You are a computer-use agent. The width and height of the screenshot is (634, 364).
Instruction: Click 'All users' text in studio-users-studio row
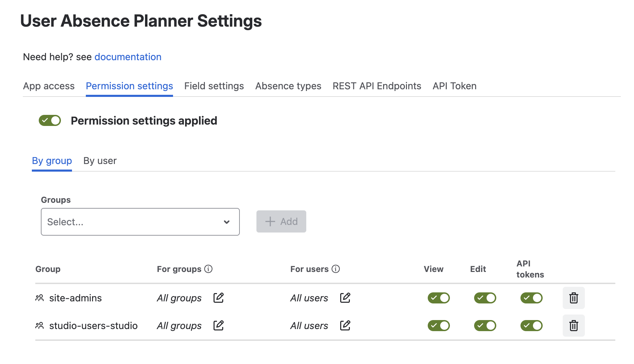[309, 326]
